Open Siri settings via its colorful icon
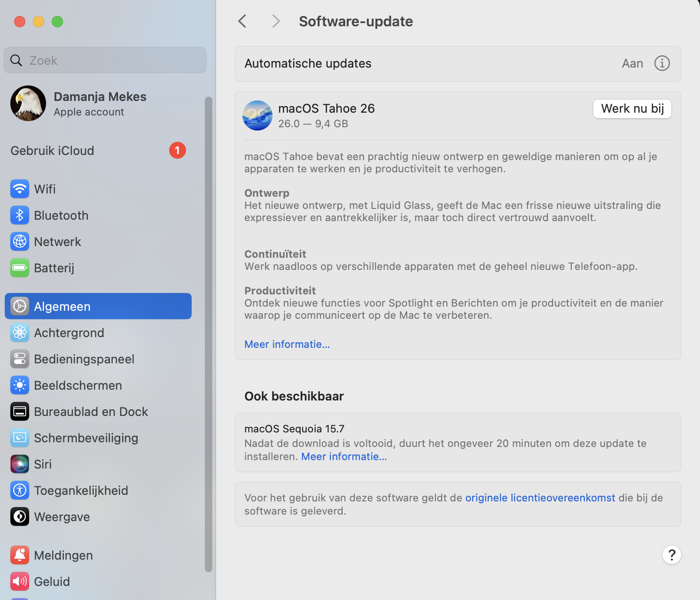The image size is (700, 600). [19, 464]
